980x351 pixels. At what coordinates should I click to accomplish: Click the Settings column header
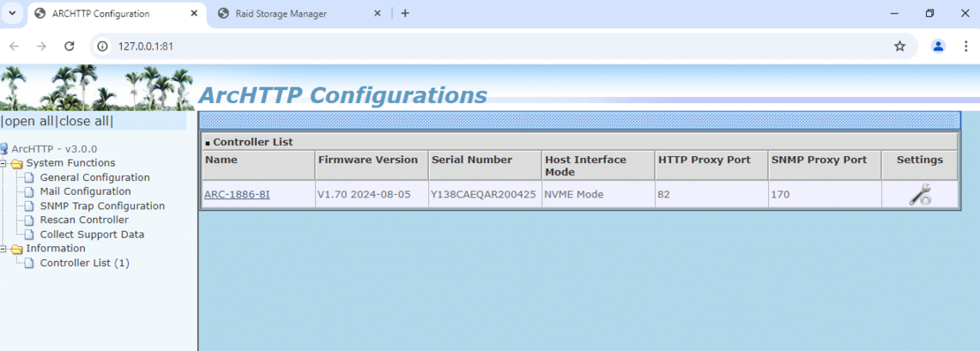919,166
